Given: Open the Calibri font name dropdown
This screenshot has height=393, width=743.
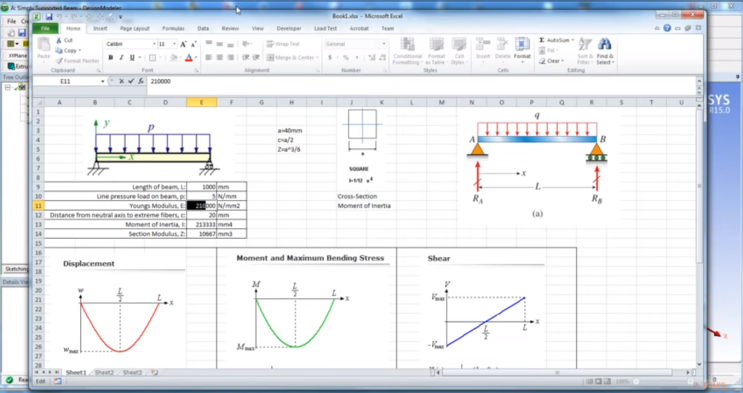Looking at the screenshot, I should pyautogui.click(x=154, y=44).
